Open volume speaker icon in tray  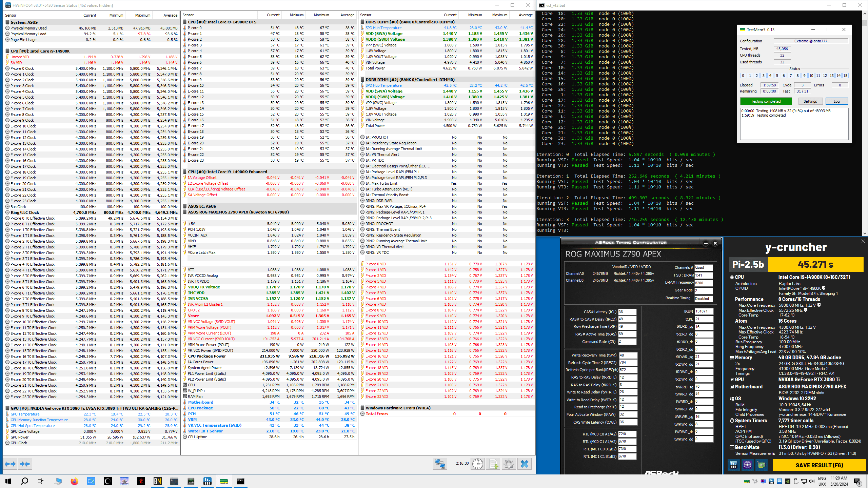(x=811, y=481)
